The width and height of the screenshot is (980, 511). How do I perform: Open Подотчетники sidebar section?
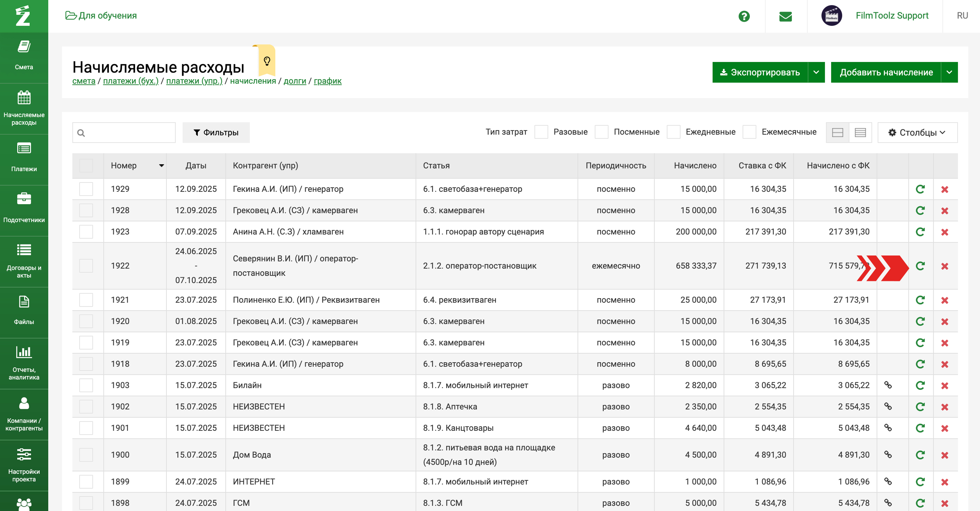[x=24, y=211]
